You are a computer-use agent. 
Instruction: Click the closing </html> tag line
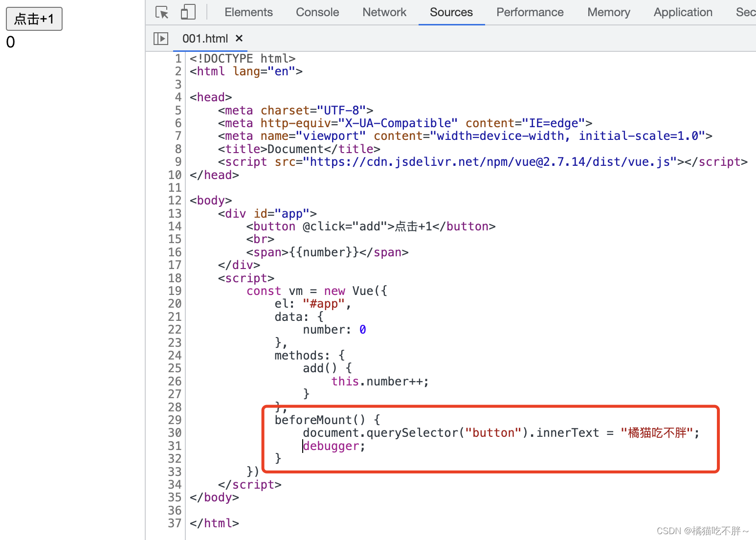(x=214, y=523)
